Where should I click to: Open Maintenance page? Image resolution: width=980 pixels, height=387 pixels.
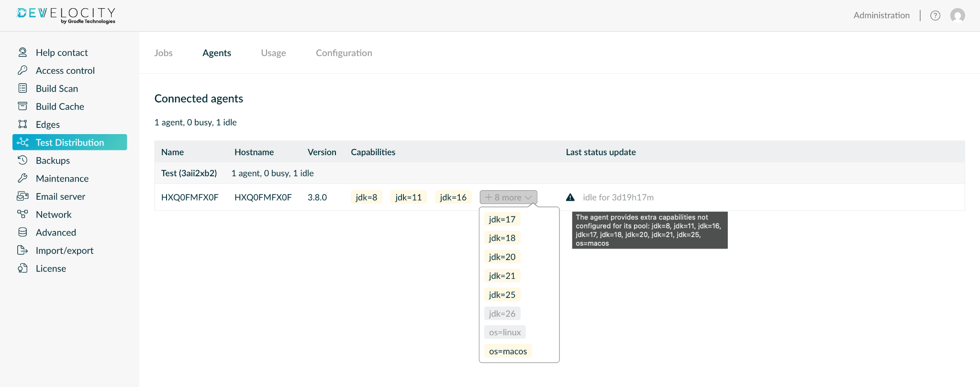(70, 179)
